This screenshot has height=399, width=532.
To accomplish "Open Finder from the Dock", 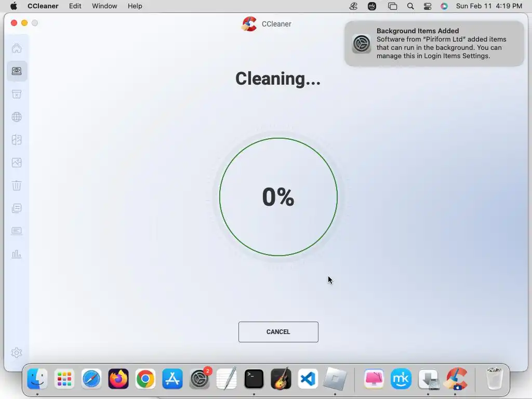I will click(37, 379).
